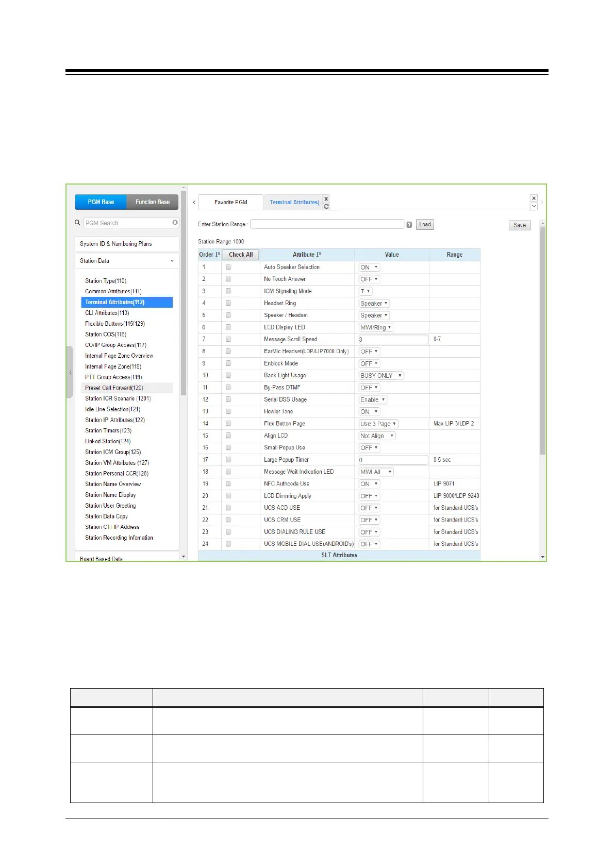Open Common Attributes(111) link
The width and height of the screenshot is (614, 868).
pos(113,291)
